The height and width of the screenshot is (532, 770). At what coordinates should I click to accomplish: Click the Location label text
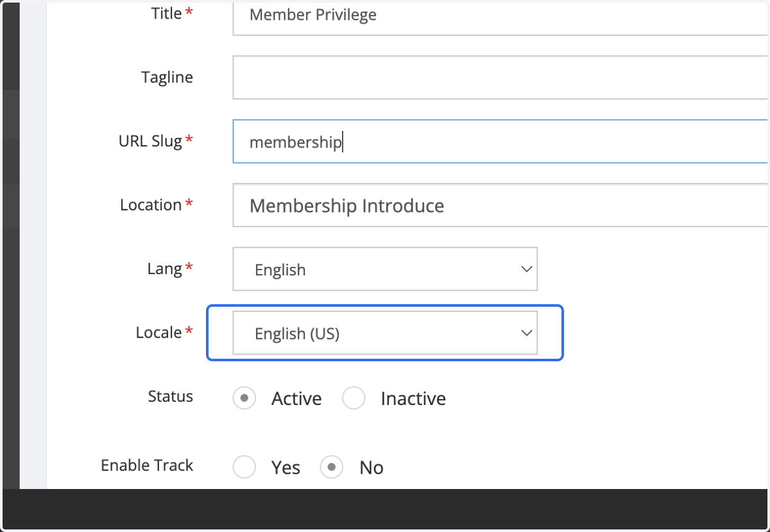pos(151,205)
